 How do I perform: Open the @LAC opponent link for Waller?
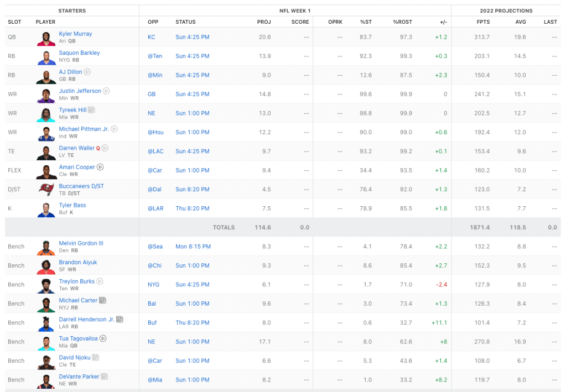point(155,151)
